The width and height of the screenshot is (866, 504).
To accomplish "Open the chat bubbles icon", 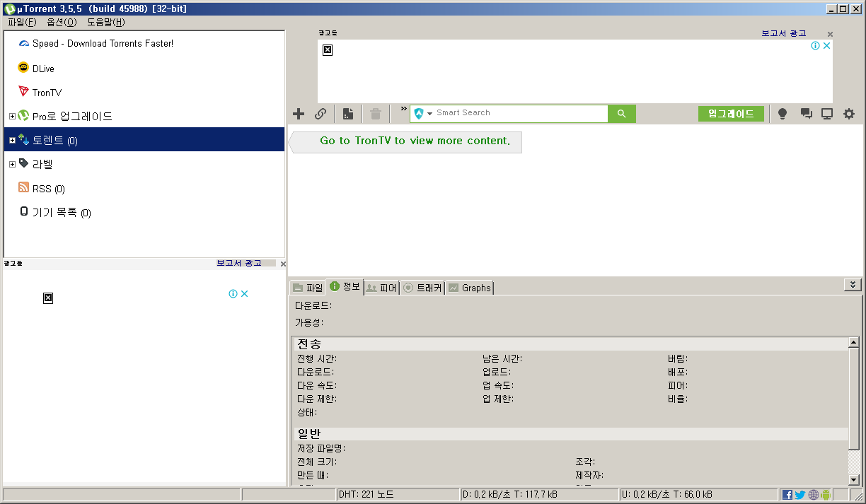I will coord(806,114).
